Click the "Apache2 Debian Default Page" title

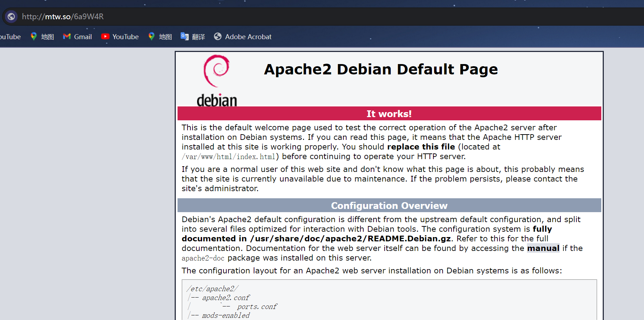click(381, 69)
